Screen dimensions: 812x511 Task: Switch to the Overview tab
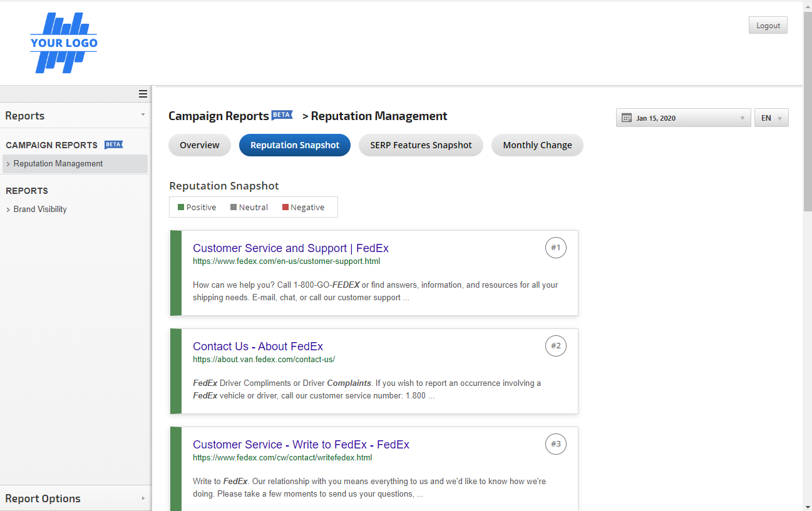pyautogui.click(x=199, y=145)
